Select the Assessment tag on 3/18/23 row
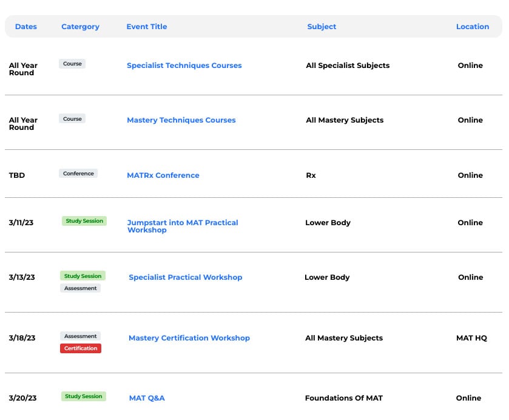This screenshot has width=509, height=420. [80, 336]
